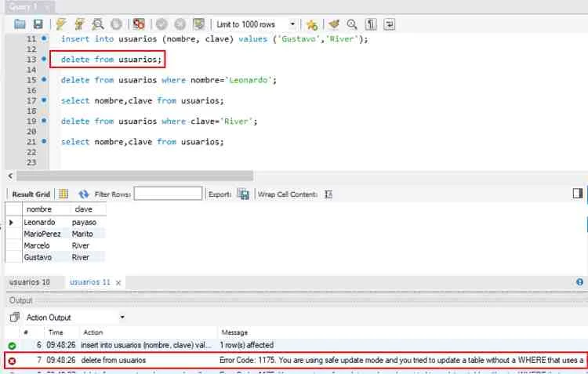Sort by the nombre column header
Image resolution: width=588 pixels, height=374 pixels.
click(39, 209)
